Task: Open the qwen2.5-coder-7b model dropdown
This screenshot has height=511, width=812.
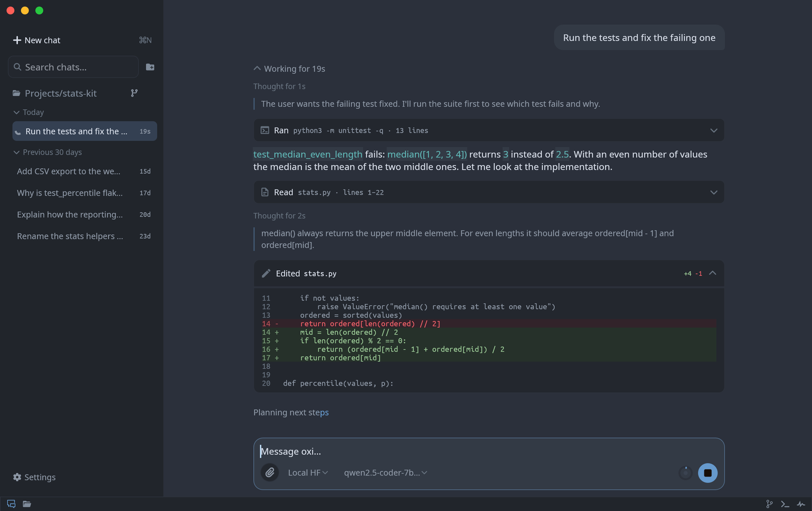Action: coord(386,472)
